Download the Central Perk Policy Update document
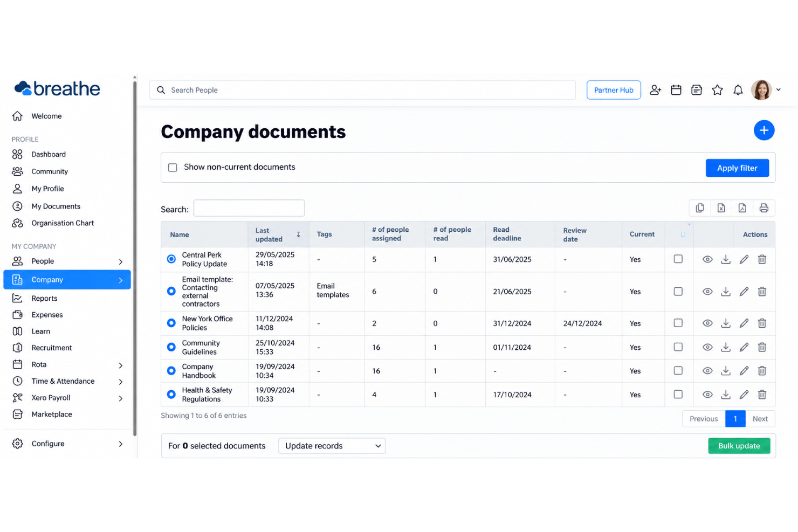The image size is (798, 532). click(726, 259)
